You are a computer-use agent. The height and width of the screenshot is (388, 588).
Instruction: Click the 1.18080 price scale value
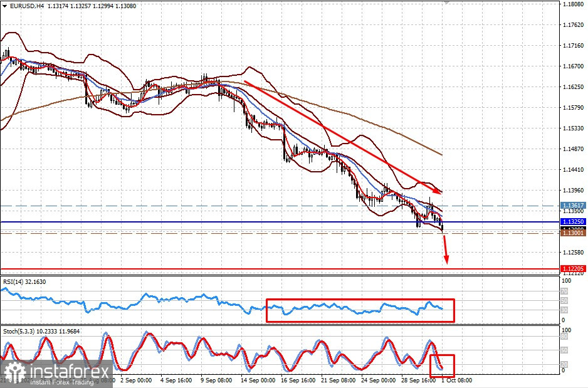pos(574,4)
